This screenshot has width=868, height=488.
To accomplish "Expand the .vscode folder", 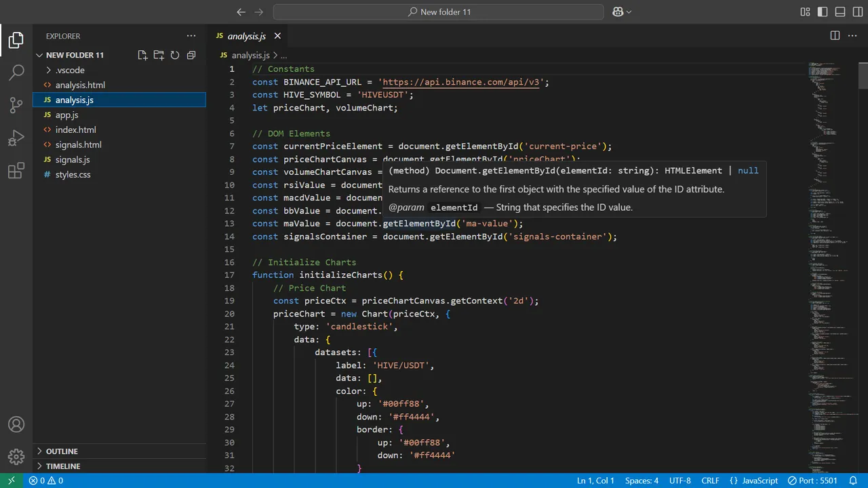I will (70, 70).
